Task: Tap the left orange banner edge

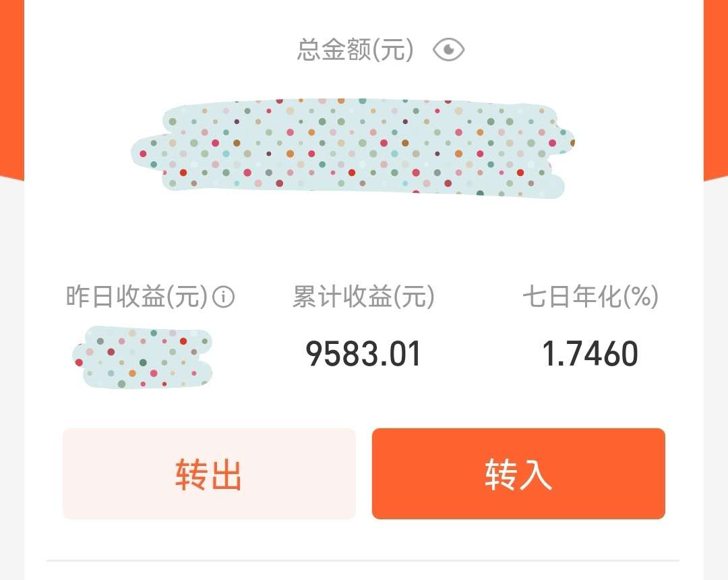Action: point(12,88)
